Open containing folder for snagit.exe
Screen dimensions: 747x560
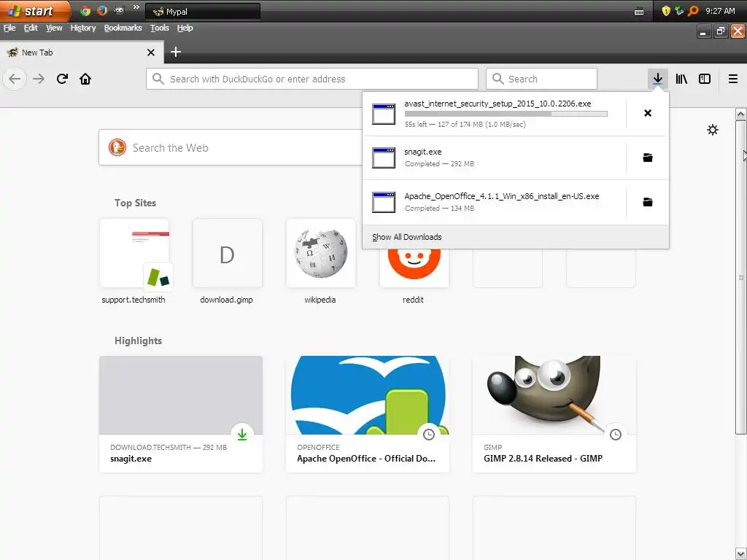(x=648, y=157)
